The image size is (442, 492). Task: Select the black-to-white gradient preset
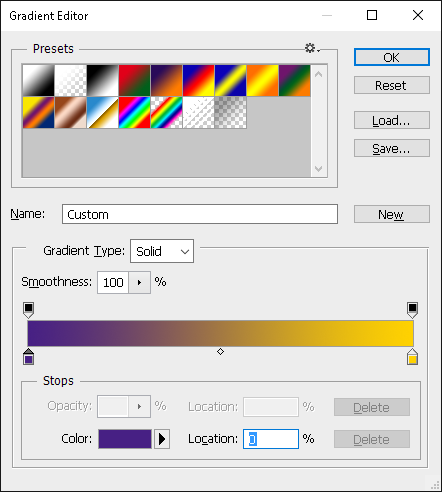point(102,80)
